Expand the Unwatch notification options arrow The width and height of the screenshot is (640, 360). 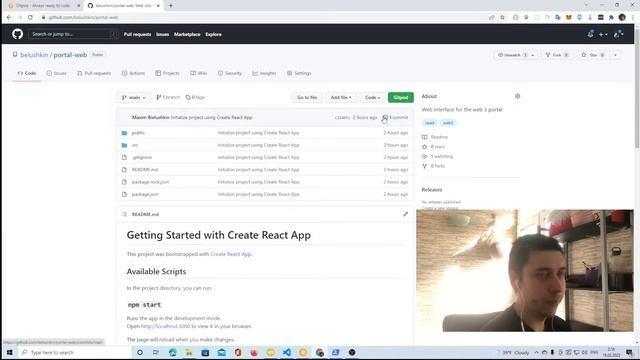pos(533,55)
